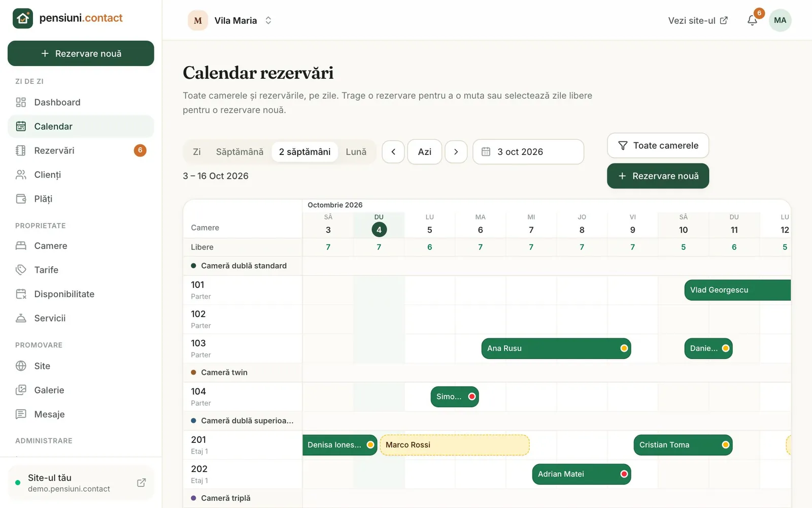Go to the previous date range

pos(393,152)
